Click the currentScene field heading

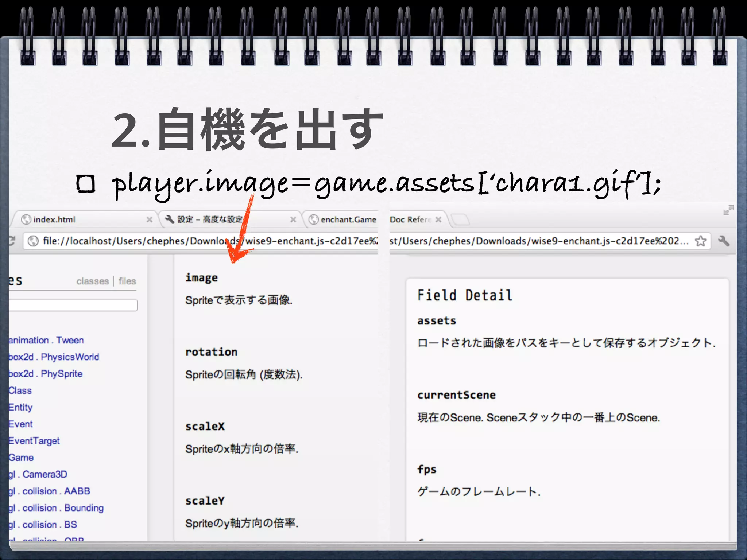pyautogui.click(x=456, y=395)
